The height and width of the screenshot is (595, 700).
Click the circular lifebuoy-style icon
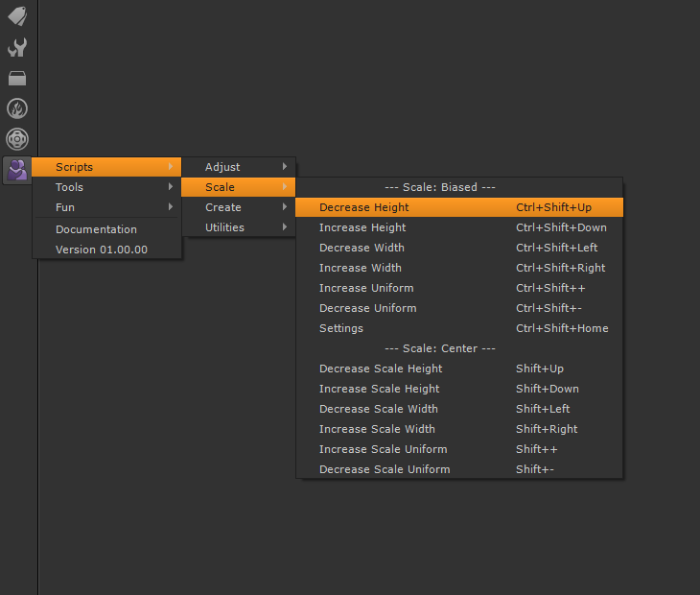pyautogui.click(x=17, y=139)
